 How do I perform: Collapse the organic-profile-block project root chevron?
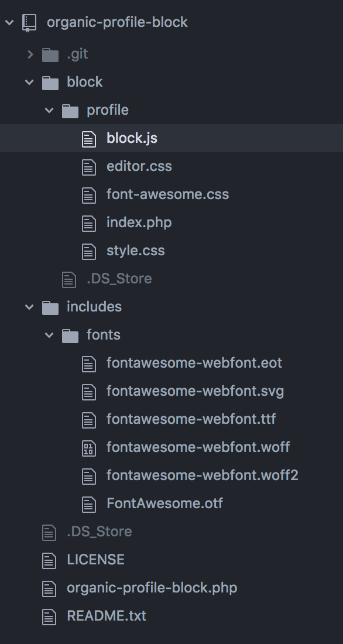click(9, 22)
